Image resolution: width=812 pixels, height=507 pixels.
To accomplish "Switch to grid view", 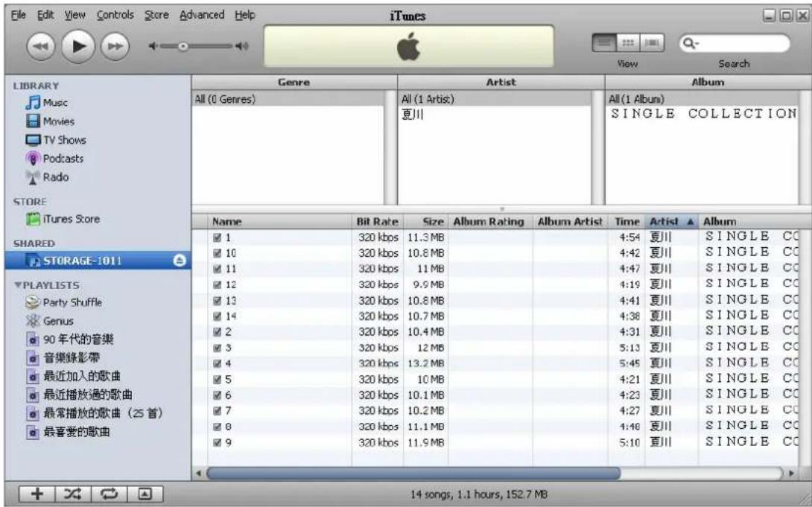I will (x=628, y=43).
